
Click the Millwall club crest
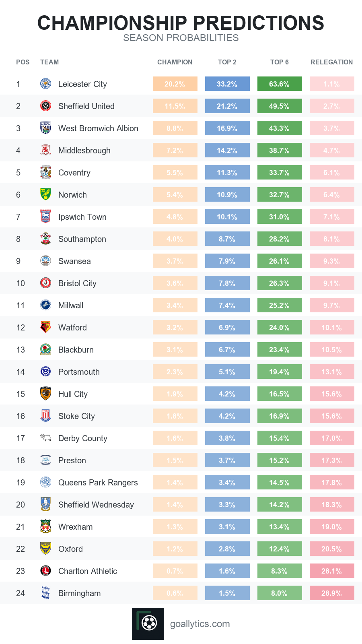(46, 305)
